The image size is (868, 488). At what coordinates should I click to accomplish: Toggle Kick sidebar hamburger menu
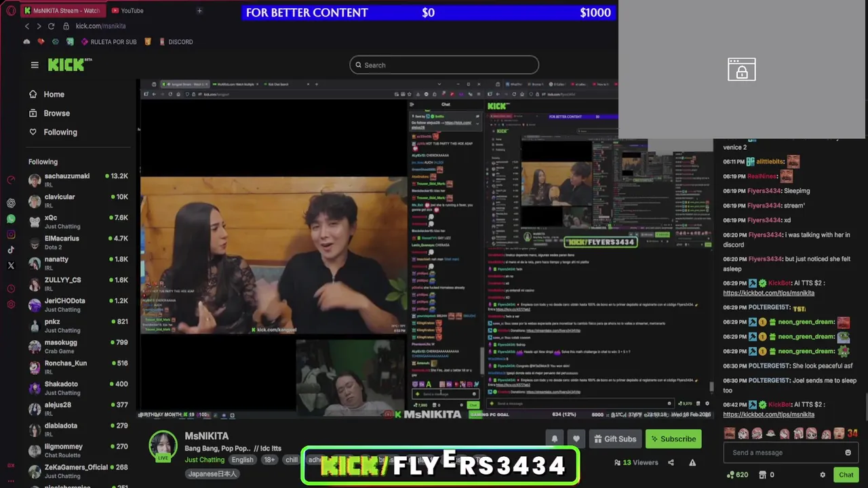click(35, 65)
